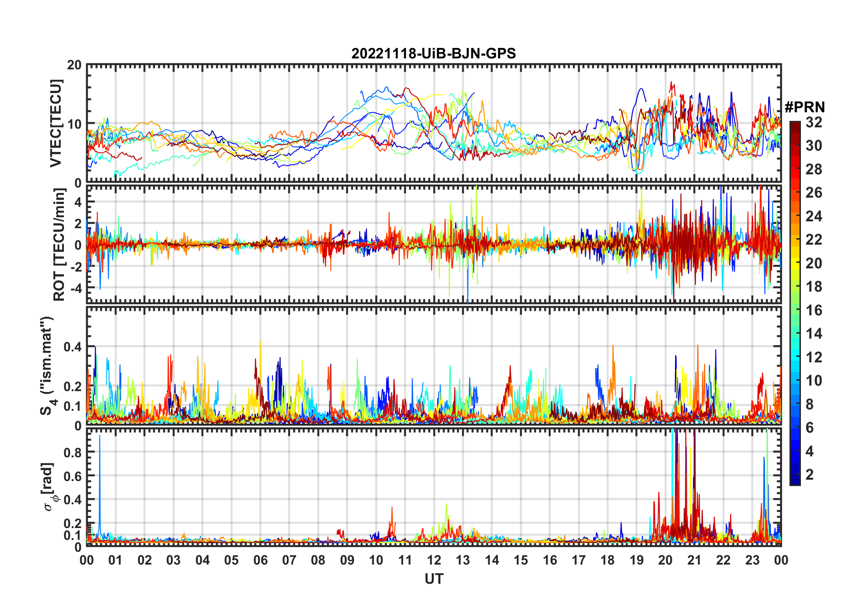Click colorbar tick label 30
Screen dimensions: 868x607
click(814, 146)
